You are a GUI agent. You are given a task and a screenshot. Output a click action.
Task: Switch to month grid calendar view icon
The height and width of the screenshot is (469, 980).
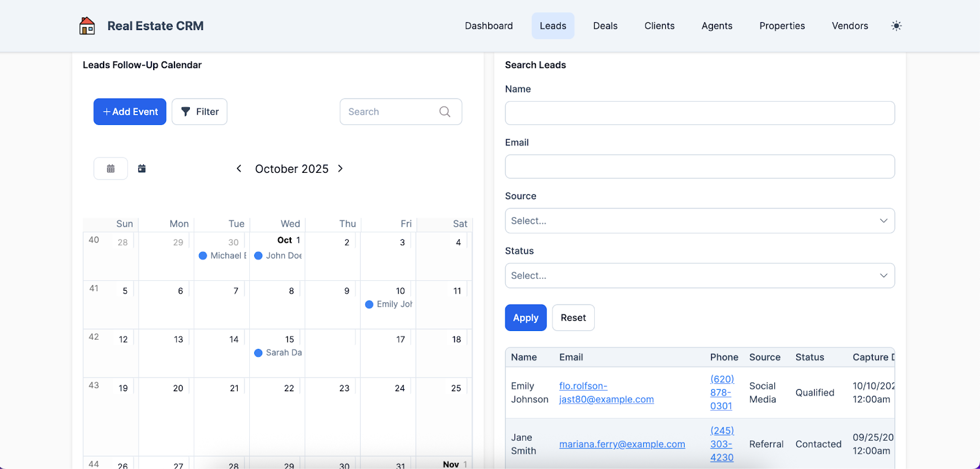click(111, 169)
